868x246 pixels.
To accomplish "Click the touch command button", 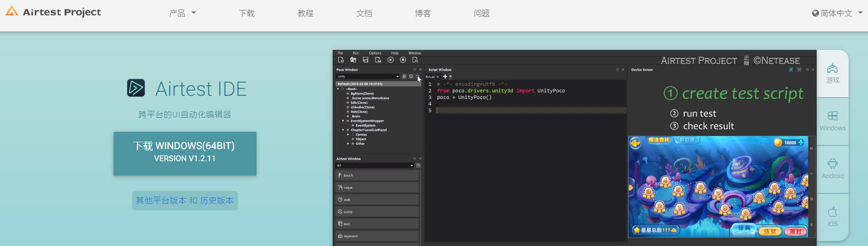I will (x=377, y=175).
